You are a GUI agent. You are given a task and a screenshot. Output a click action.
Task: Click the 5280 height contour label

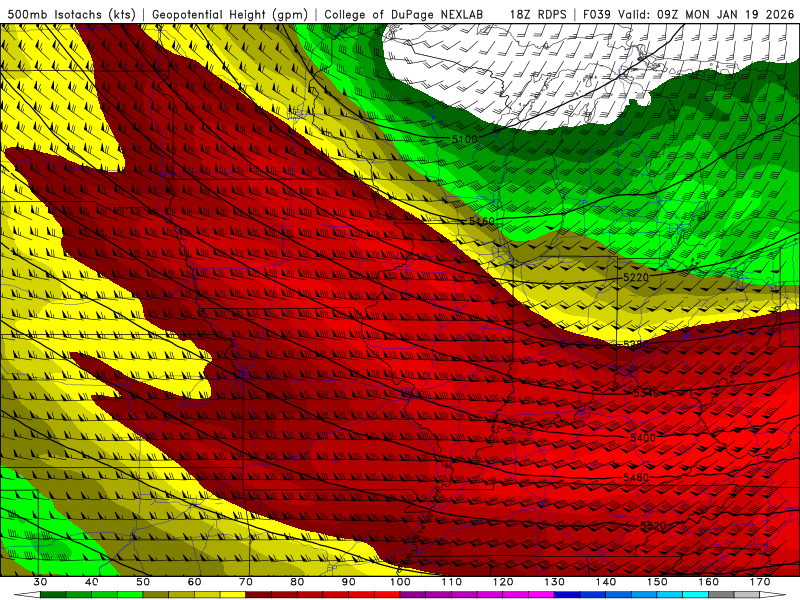[636, 345]
